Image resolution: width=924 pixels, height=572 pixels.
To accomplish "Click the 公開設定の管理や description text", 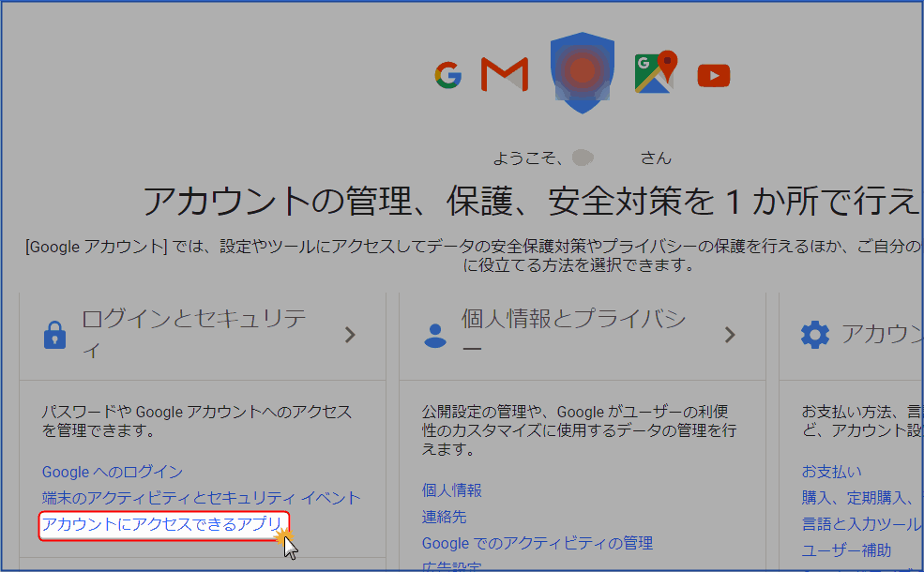I will pyautogui.click(x=580, y=430).
